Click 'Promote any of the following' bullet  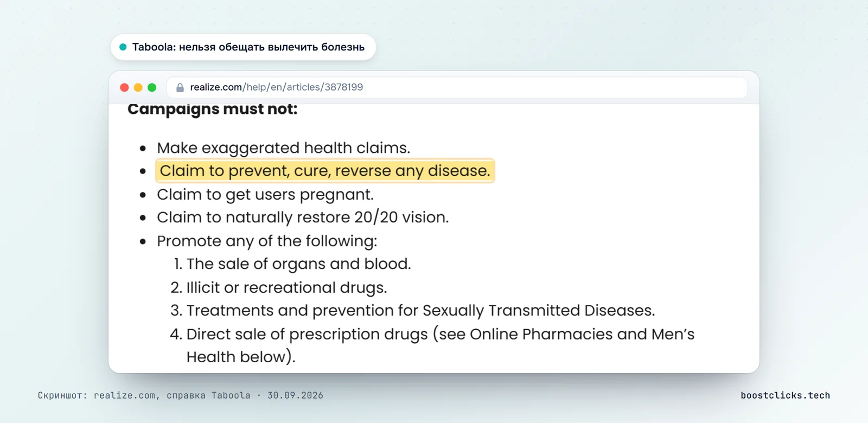click(x=267, y=241)
